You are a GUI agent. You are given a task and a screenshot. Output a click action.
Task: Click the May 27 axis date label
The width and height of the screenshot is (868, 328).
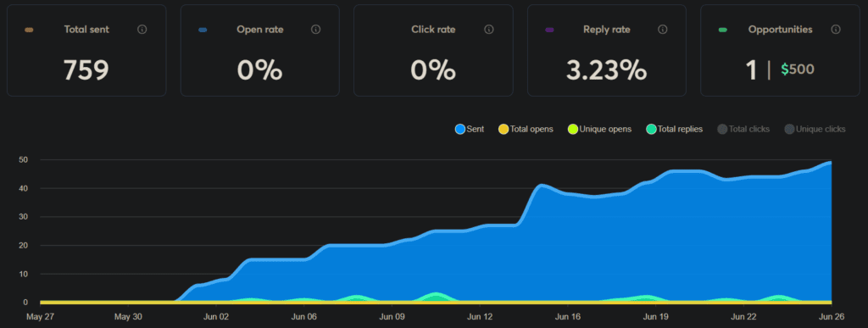click(40, 317)
